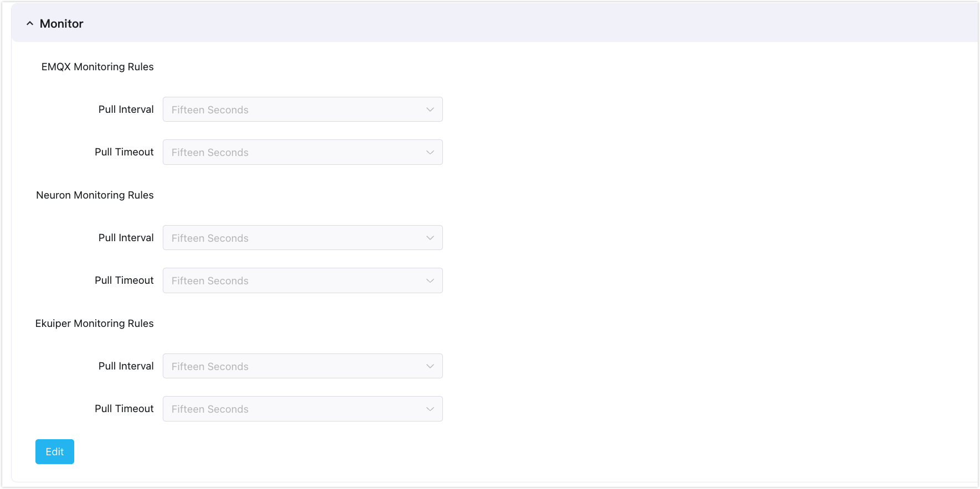Click Neuron Pull Interval chevron arrow

click(x=430, y=238)
